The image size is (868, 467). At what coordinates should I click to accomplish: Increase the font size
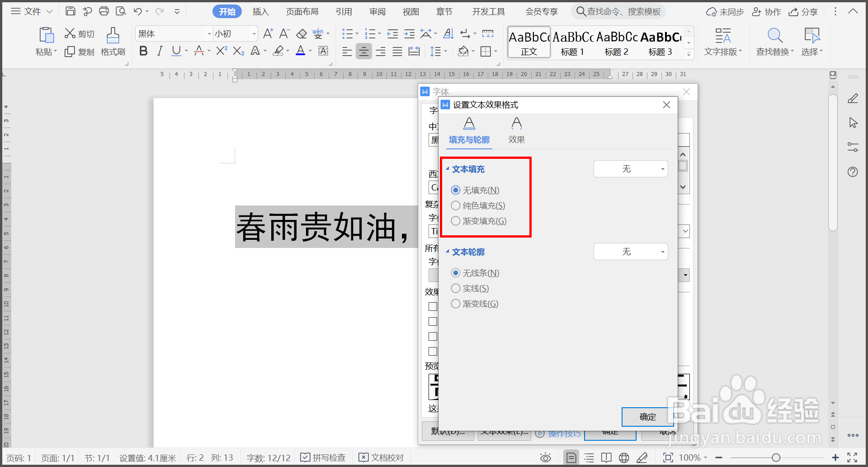[268, 33]
